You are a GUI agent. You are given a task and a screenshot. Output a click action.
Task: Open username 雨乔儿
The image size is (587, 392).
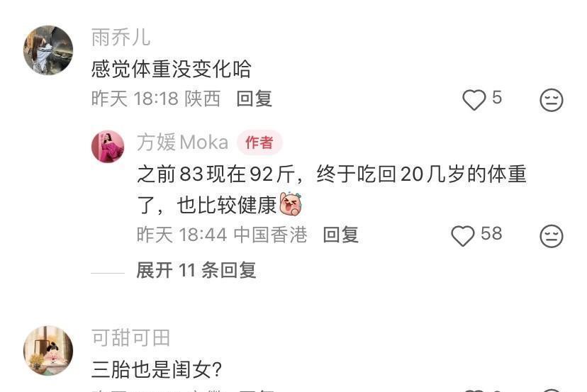(121, 38)
